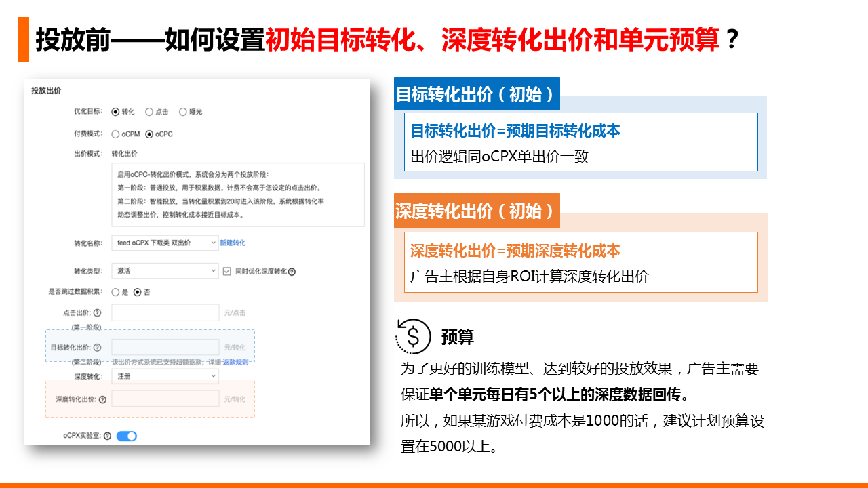Open help icon beside 点击出价 label
This screenshot has width=868, height=488.
98,313
